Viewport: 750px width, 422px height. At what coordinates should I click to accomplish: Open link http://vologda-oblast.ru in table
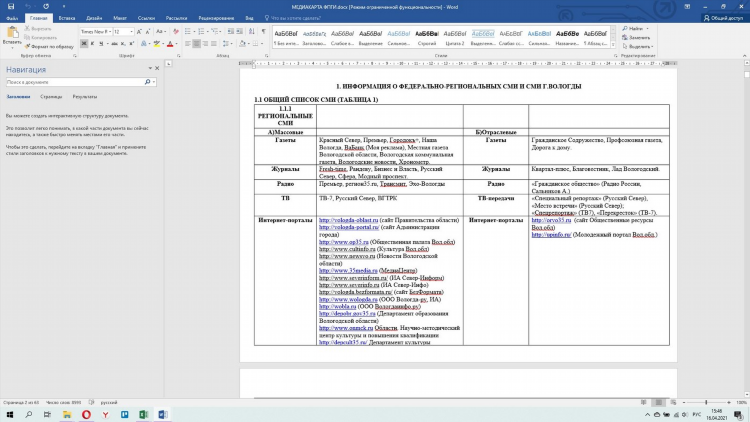348,220
